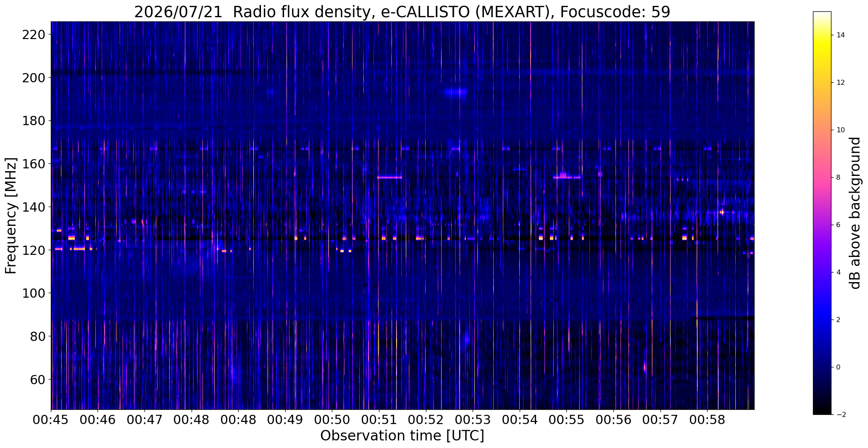Click the plot title mentioning e-CALLISTO (MEXART)
This screenshot has height=448, width=868.
[402, 12]
